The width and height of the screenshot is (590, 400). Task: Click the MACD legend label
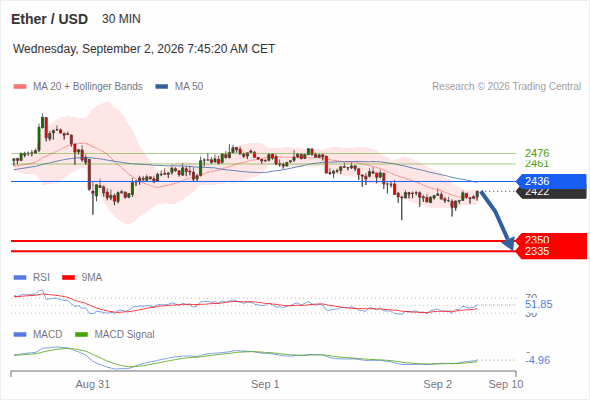47,334
